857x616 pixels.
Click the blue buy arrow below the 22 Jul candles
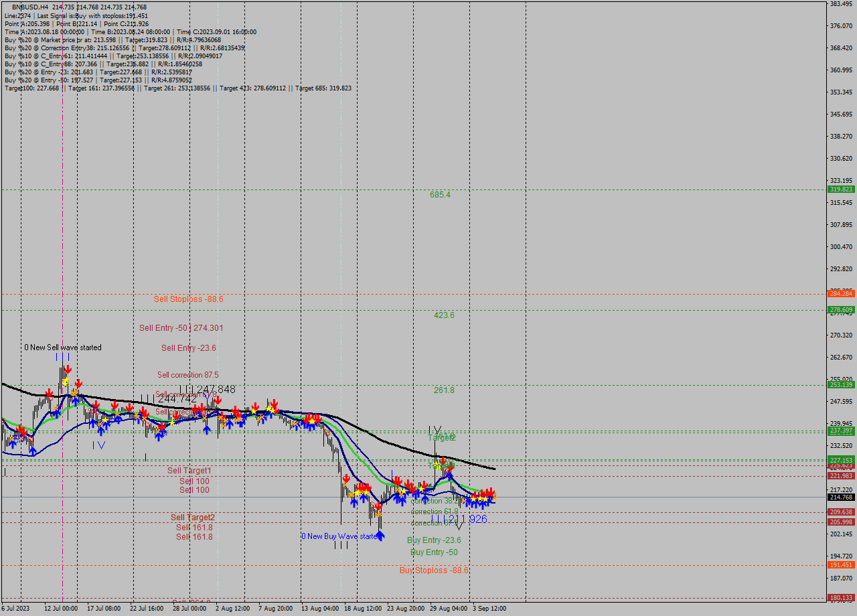pos(159,435)
